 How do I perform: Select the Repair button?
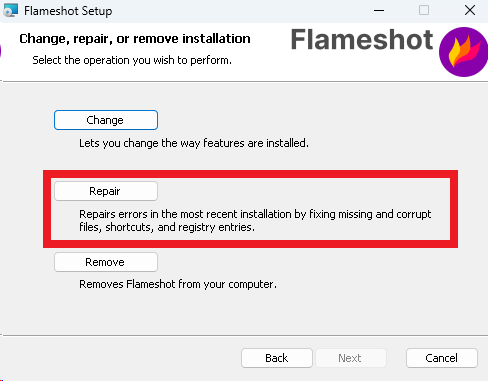pos(106,191)
